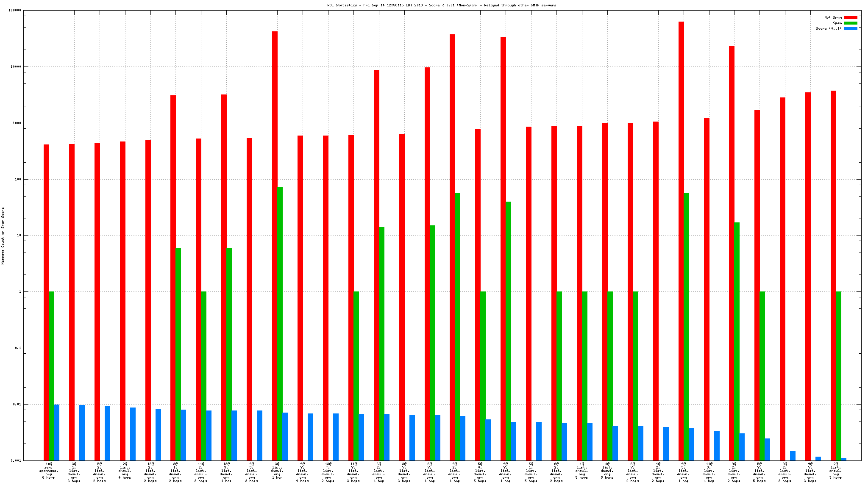Screen dimensions: 868x488
Task: Click the leftmost red Not Spam bar
Action: point(46,302)
